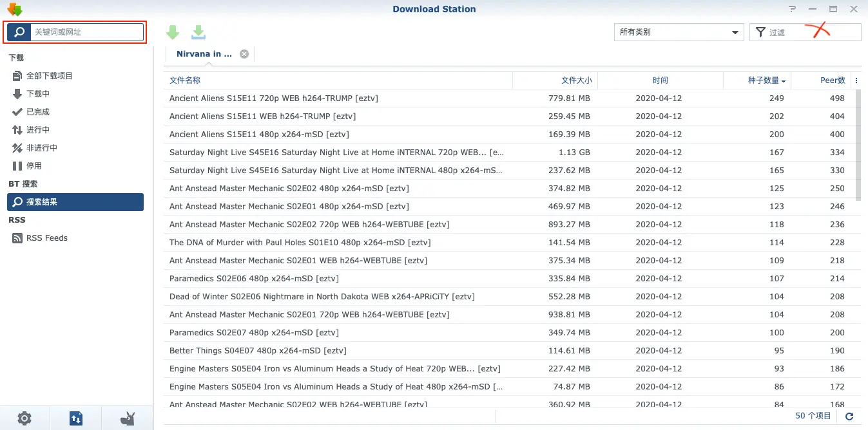868x430 pixels.
Task: Select 已完成 in the sidebar
Action: coord(77,112)
